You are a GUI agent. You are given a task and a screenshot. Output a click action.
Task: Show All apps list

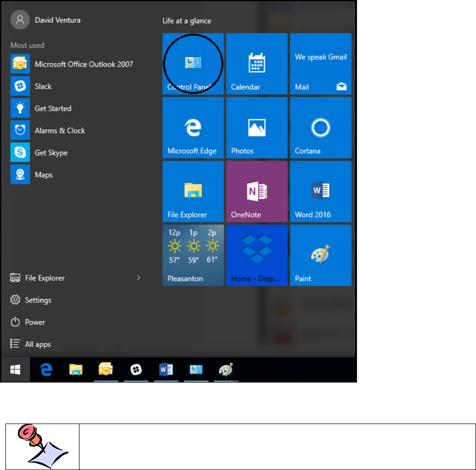click(30, 344)
